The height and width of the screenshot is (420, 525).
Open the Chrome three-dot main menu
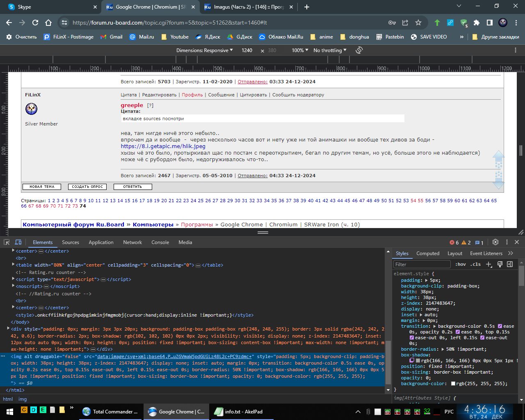[516, 23]
